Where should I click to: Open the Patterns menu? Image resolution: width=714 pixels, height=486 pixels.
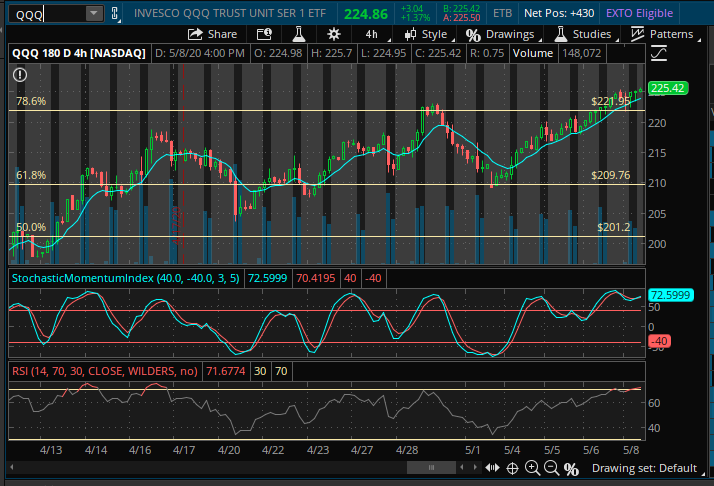(x=665, y=34)
